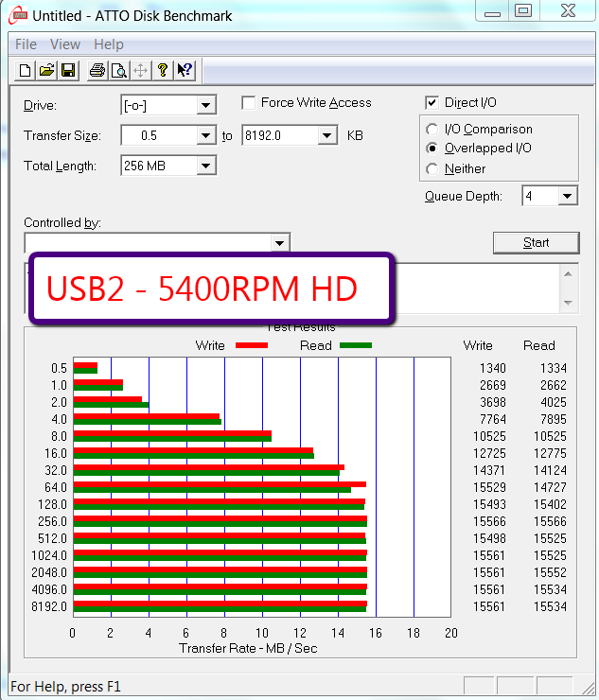Click the green Read legend swatch

coord(356,345)
